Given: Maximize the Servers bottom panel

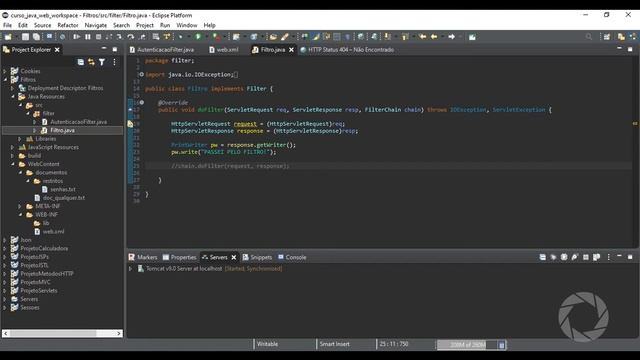Looking at the screenshot, I should (630, 257).
